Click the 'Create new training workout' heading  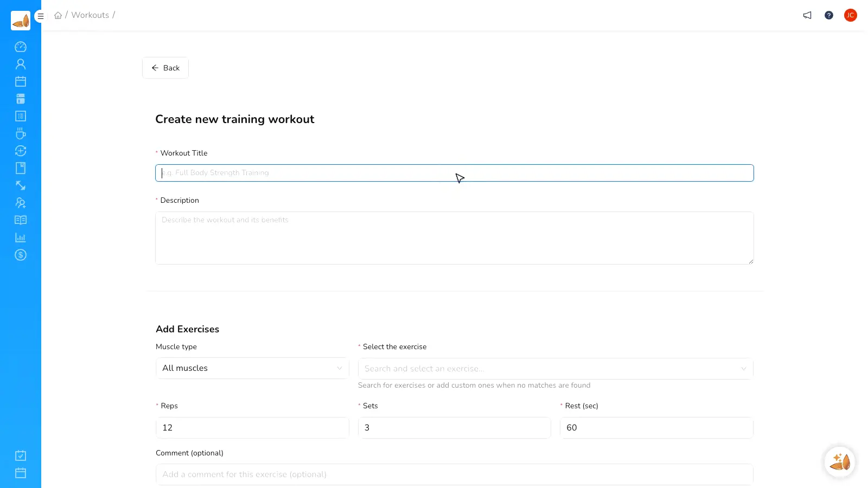click(x=235, y=119)
